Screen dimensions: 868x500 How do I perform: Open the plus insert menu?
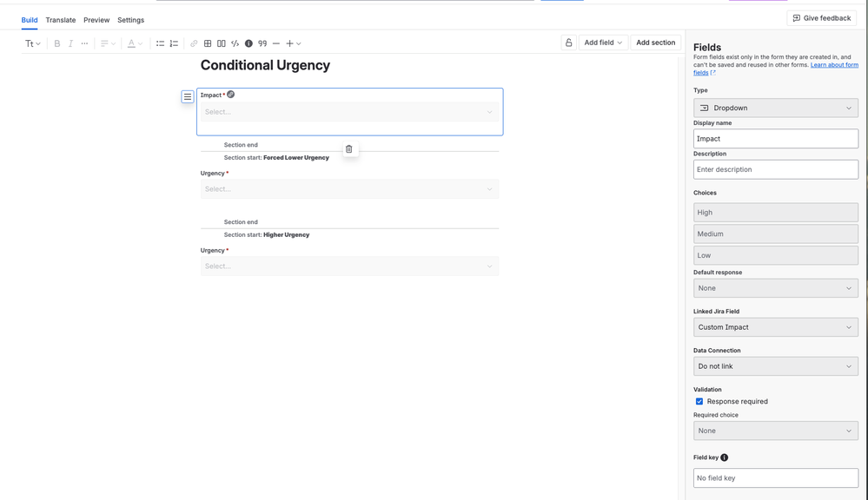point(294,43)
